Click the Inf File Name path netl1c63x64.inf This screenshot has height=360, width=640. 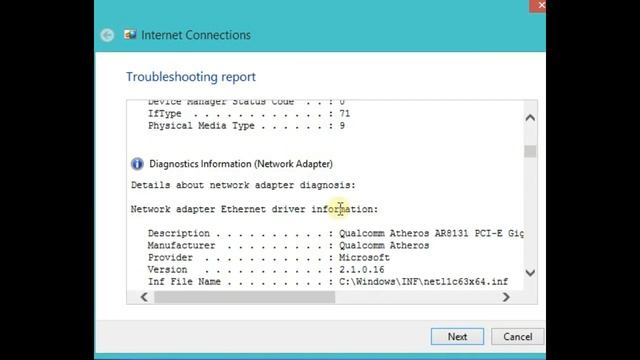coord(424,282)
